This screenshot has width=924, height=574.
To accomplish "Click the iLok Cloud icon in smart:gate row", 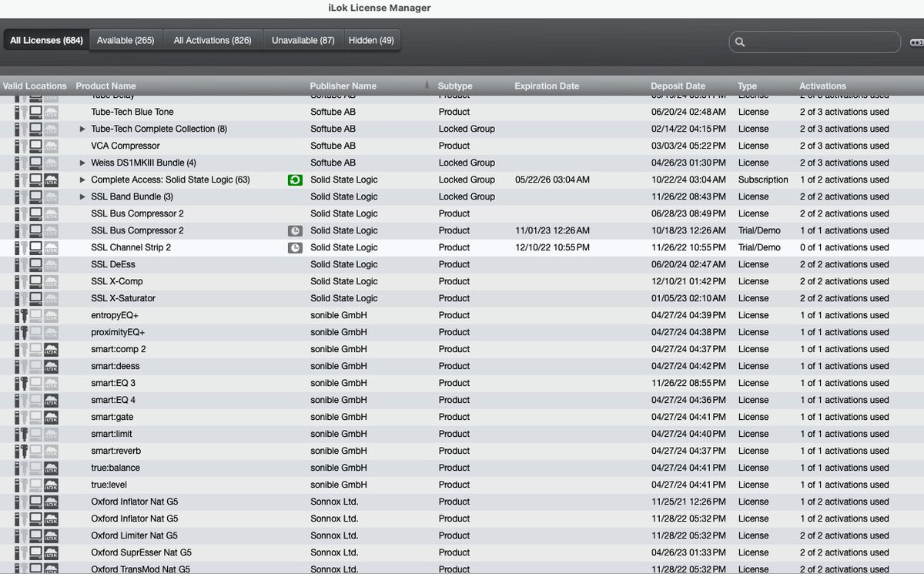I will point(51,417).
